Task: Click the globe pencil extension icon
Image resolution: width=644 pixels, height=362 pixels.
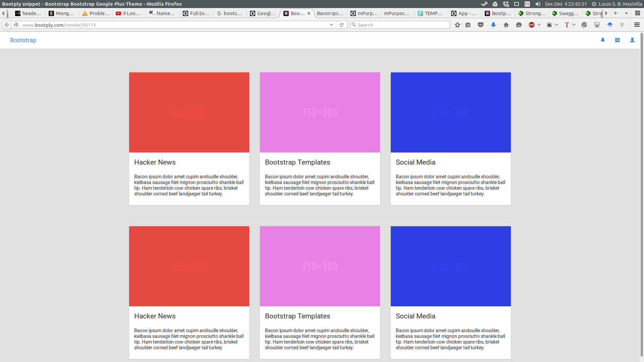Action: [x=584, y=25]
